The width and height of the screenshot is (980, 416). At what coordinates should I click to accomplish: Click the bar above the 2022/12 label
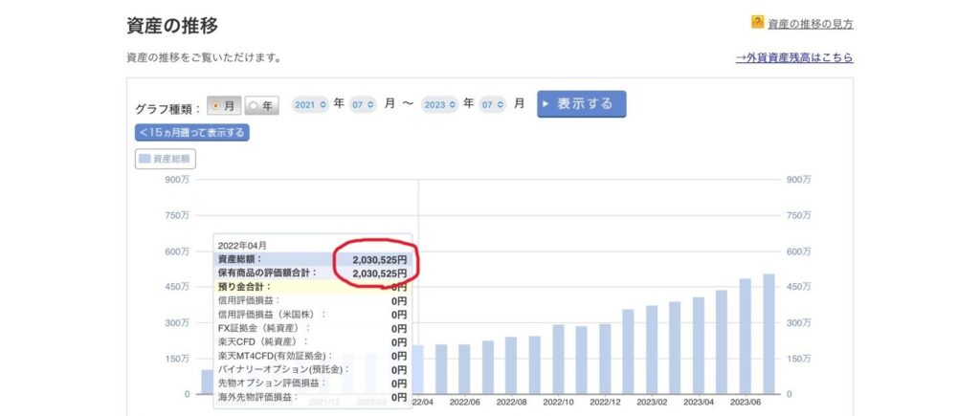click(x=605, y=359)
